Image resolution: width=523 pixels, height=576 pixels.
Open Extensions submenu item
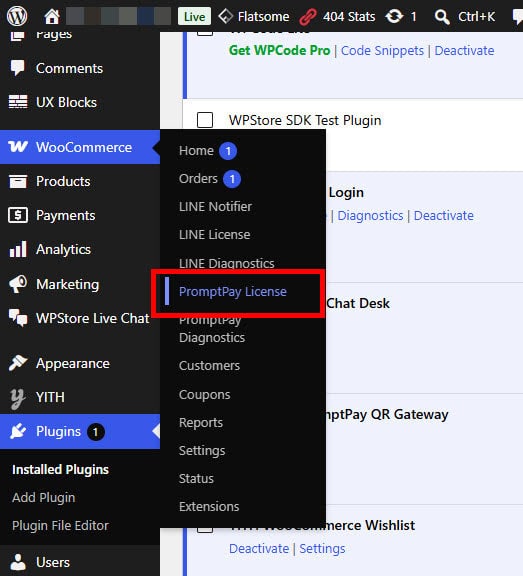pyautogui.click(x=209, y=506)
